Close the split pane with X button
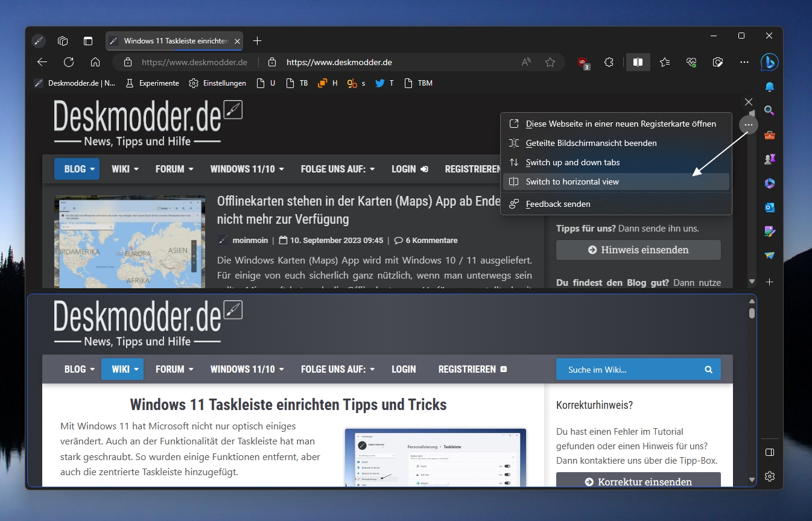This screenshot has width=812, height=521. coord(748,102)
